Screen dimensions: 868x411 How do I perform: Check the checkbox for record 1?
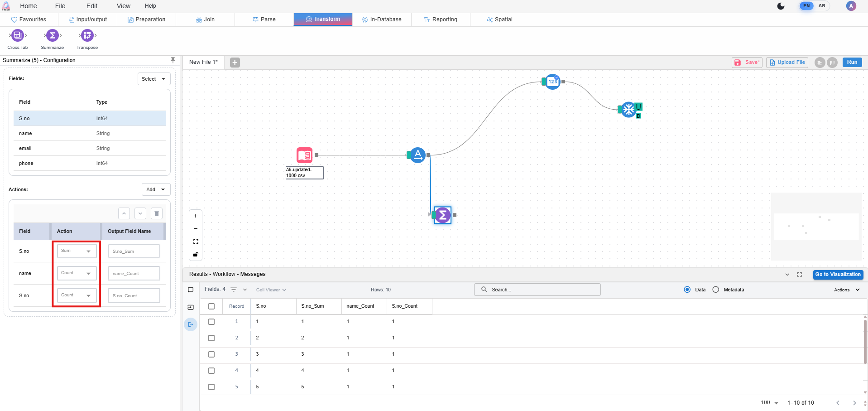[211, 322]
